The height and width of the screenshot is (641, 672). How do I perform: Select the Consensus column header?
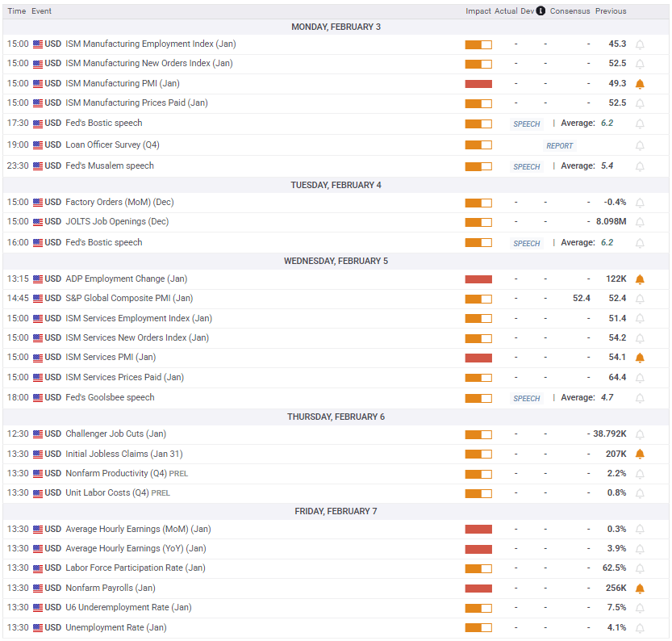coord(570,11)
